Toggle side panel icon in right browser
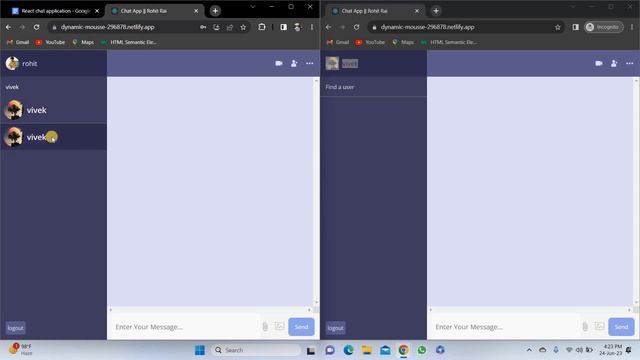Screen dimensions: 640x360 (576, 27)
